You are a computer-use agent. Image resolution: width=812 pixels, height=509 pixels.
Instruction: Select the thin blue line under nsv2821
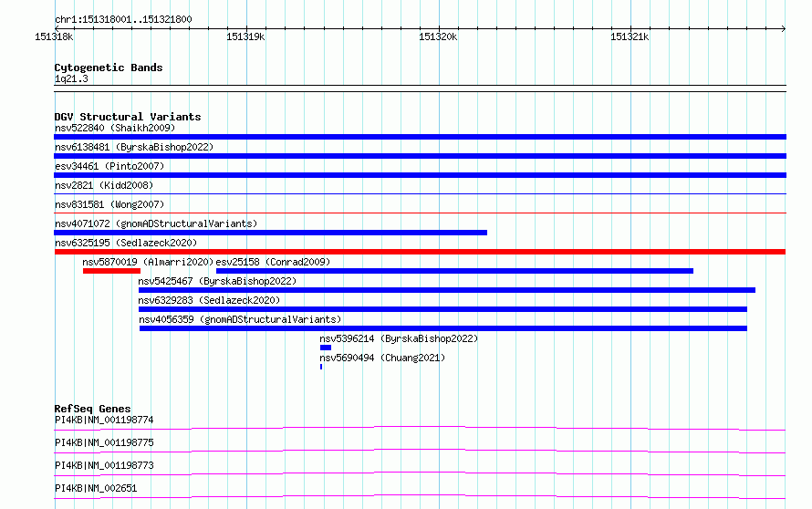(x=420, y=193)
